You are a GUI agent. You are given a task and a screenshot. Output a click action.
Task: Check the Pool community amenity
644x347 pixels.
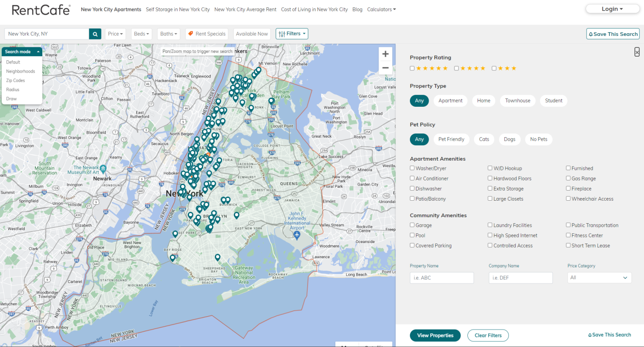412,235
